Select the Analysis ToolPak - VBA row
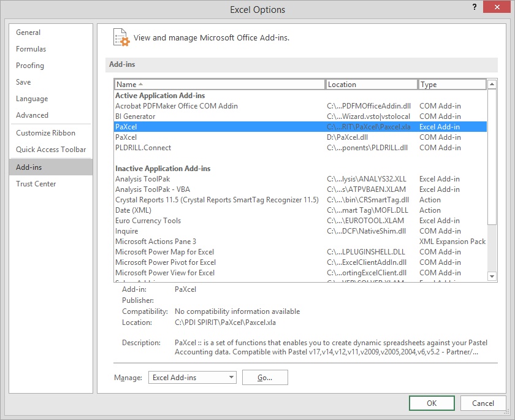Viewport: 515px width, 420px height. [x=300, y=189]
